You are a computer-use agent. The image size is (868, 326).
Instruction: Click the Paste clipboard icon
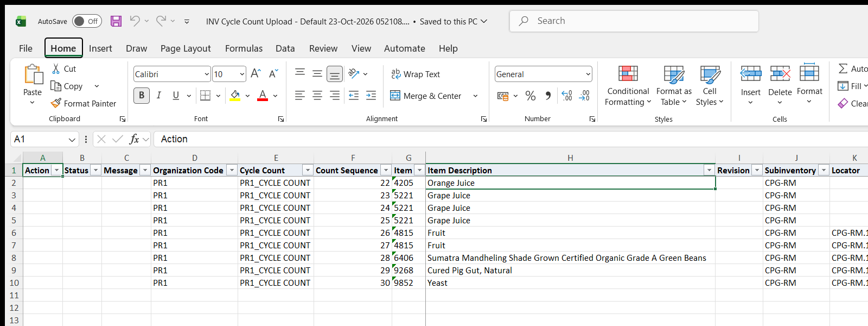click(x=33, y=74)
